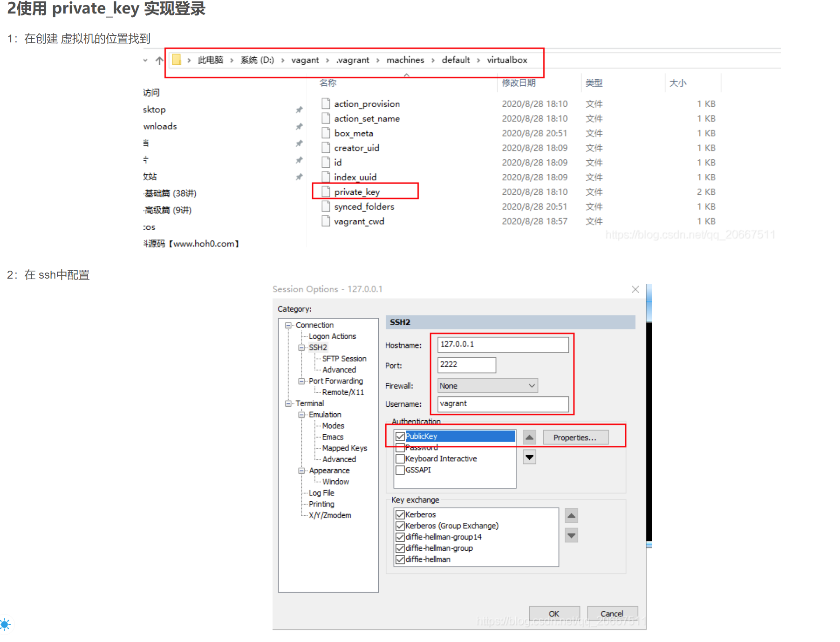Close the Session Options dialog
Viewport: 840px width, 642px height.
point(635,289)
